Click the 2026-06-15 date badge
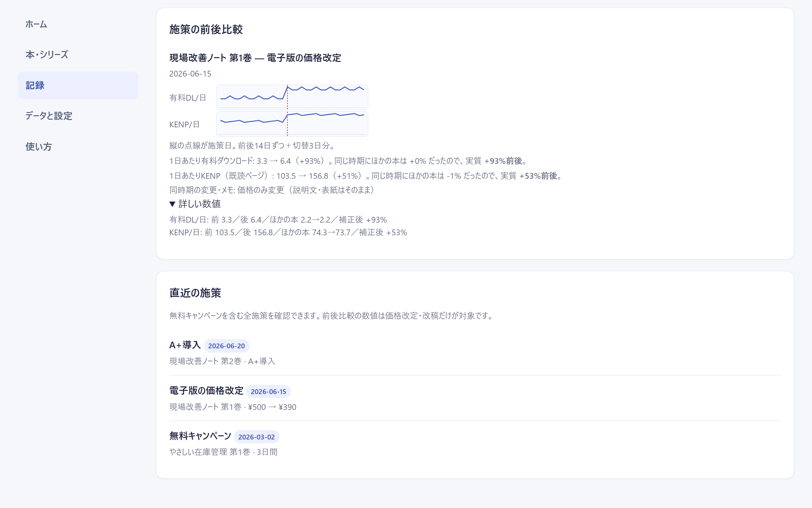 (x=268, y=391)
